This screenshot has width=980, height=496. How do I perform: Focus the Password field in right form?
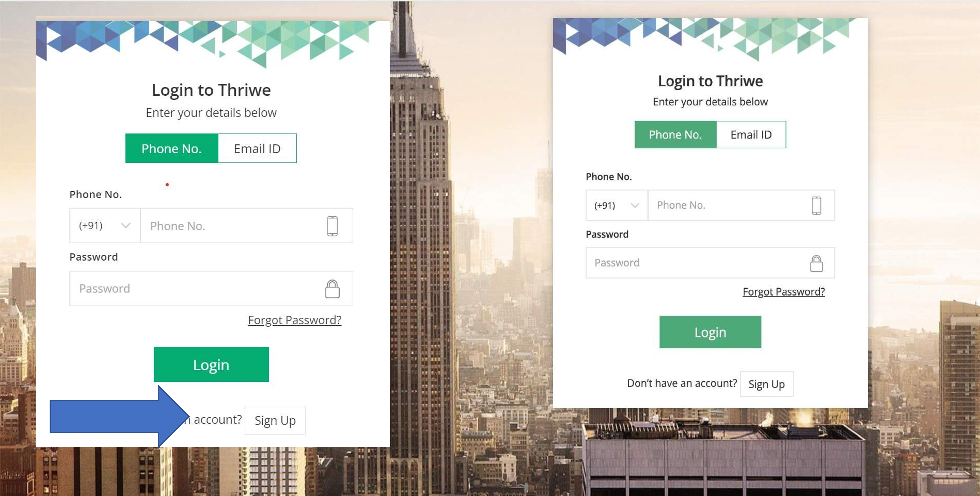(710, 263)
